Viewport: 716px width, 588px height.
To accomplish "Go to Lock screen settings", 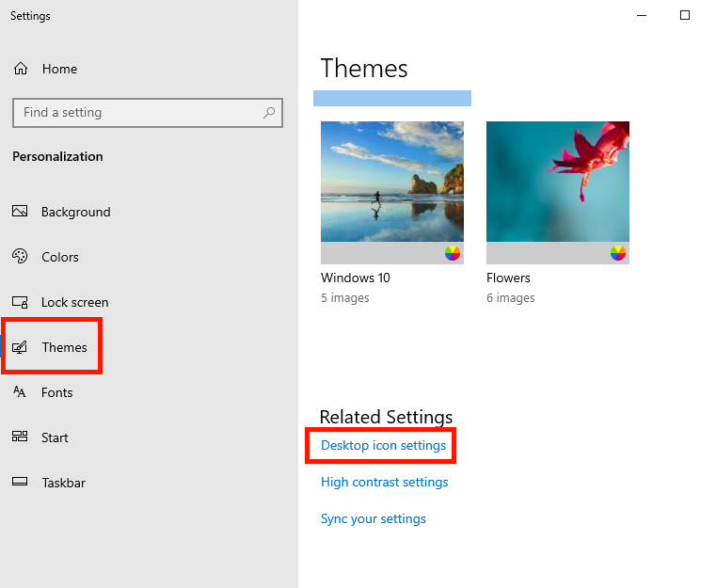I will tap(75, 302).
